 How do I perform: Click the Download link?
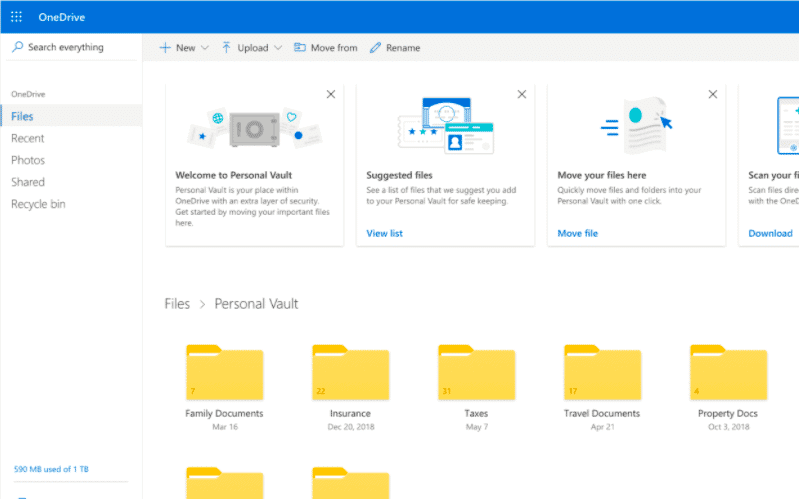coord(770,233)
